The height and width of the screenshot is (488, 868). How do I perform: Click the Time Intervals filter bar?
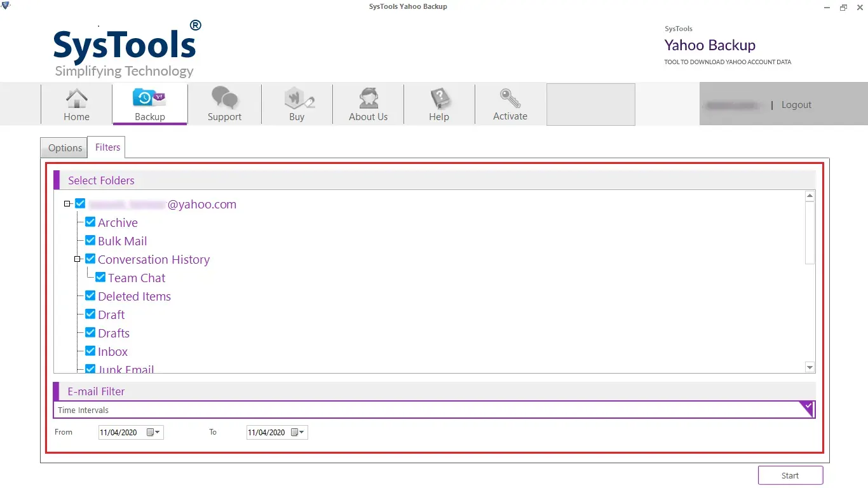click(x=434, y=409)
